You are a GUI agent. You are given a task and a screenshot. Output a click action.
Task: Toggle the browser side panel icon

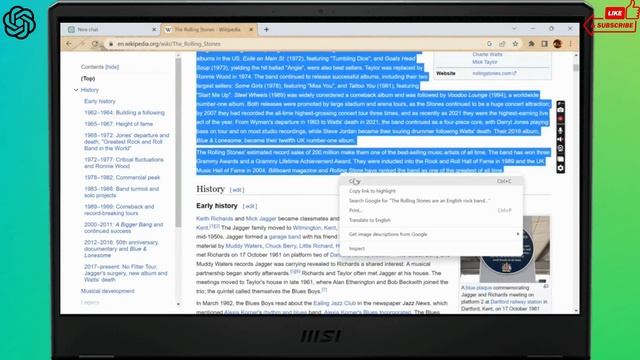(x=544, y=44)
